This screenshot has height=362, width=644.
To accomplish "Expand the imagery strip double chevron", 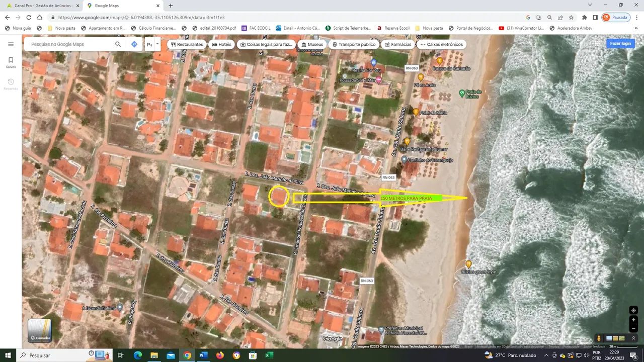I will [633, 338].
